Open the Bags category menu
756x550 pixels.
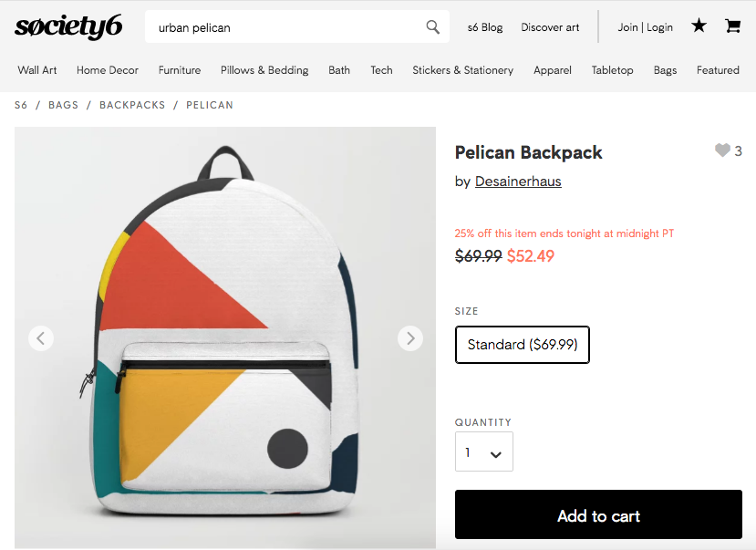click(x=665, y=70)
